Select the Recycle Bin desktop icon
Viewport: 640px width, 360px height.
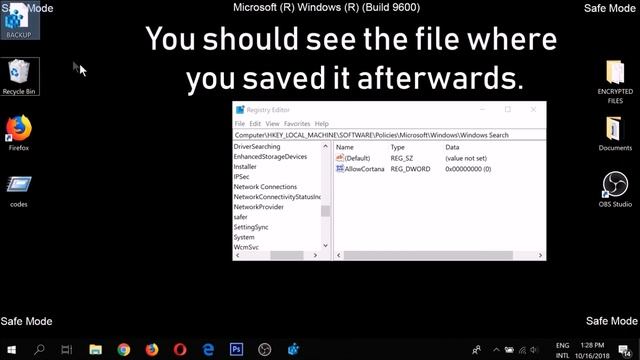click(19, 76)
